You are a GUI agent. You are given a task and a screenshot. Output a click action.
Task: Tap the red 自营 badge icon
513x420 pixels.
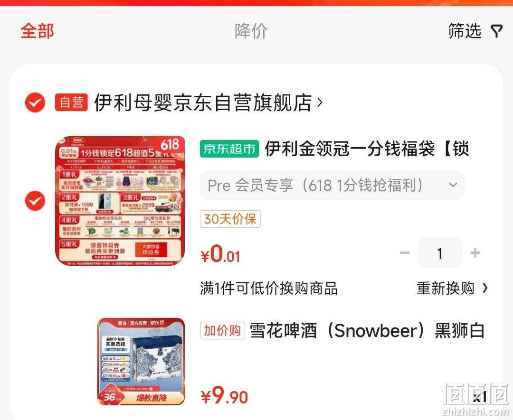click(x=71, y=103)
